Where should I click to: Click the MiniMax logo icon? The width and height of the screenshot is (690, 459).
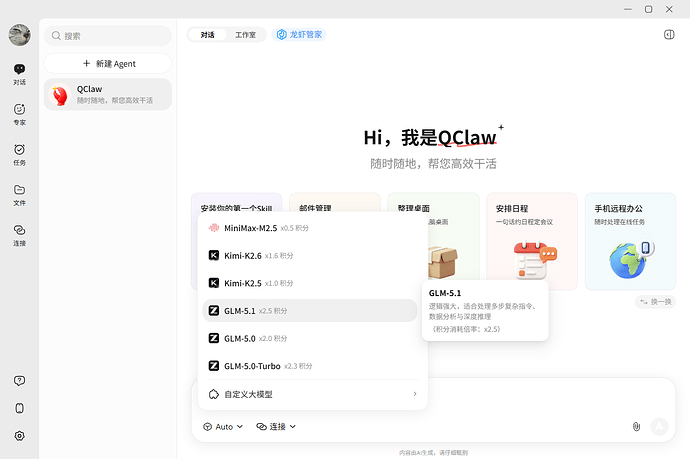(213, 228)
